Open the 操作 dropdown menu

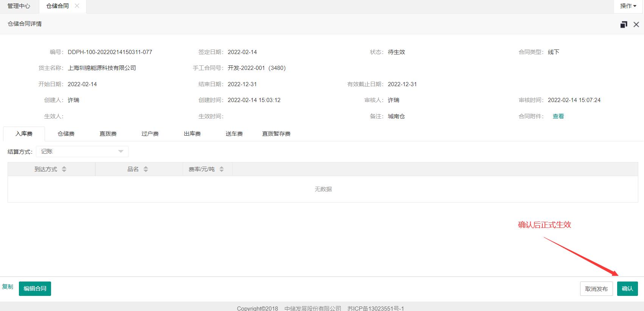[x=628, y=6]
